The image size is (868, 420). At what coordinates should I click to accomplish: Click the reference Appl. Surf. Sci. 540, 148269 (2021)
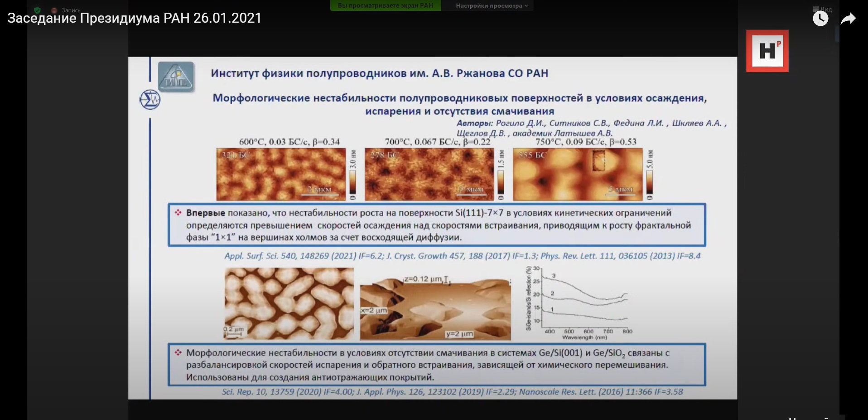[x=290, y=256]
